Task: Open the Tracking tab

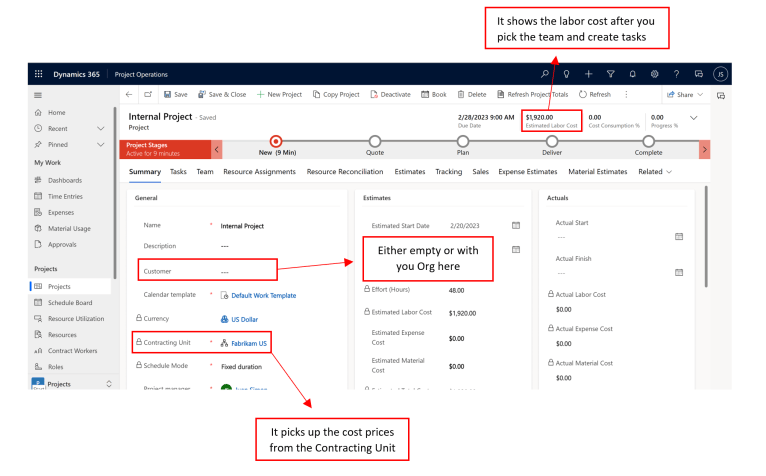Action: tap(449, 172)
